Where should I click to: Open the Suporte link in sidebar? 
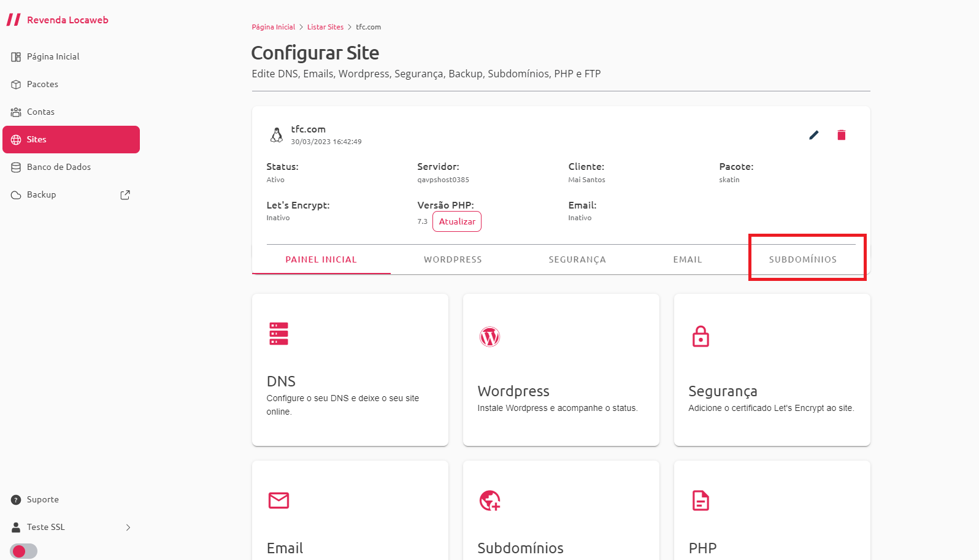point(71,500)
